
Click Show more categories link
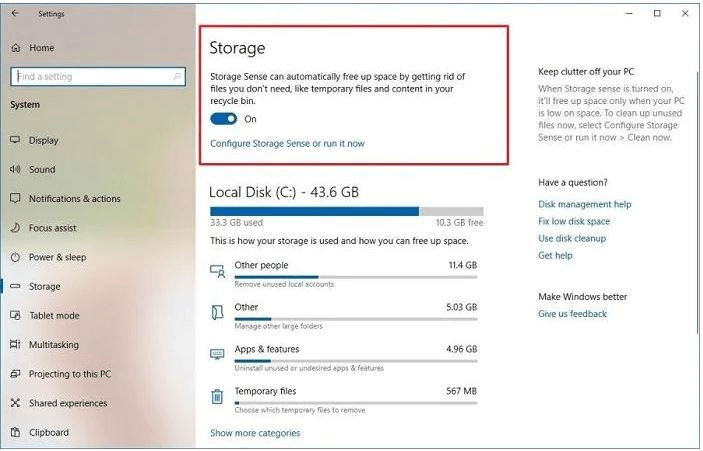pyautogui.click(x=255, y=433)
